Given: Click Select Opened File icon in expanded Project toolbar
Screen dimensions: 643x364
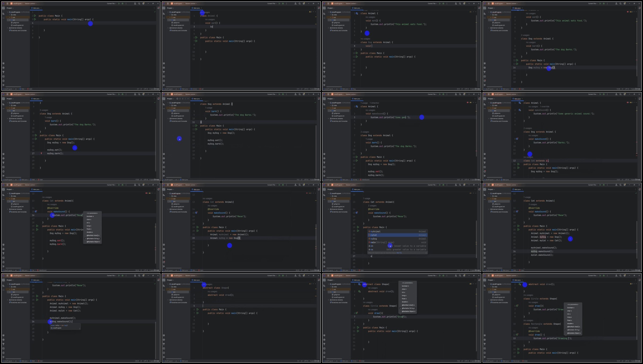Looking at the screenshot, I should [177, 99].
